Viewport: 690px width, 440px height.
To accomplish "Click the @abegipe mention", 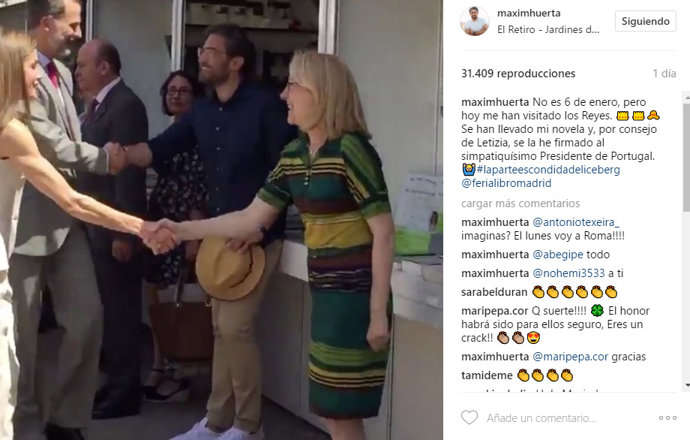I will pyautogui.click(x=558, y=255).
